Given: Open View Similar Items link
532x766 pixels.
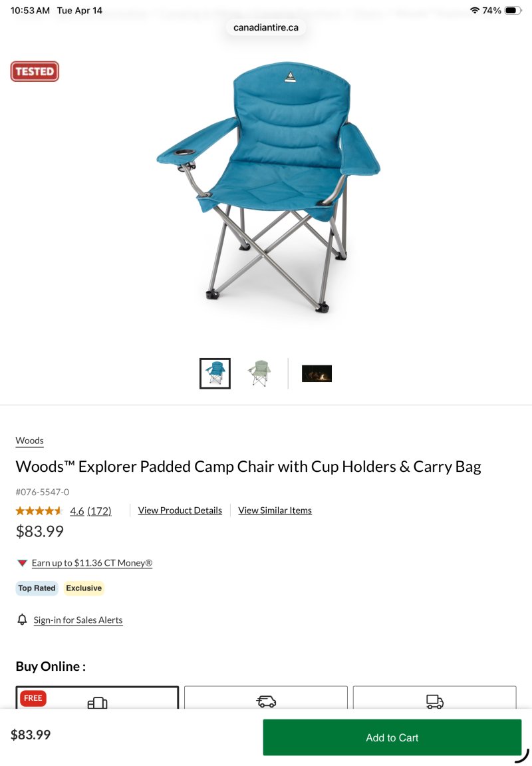Looking at the screenshot, I should [275, 510].
